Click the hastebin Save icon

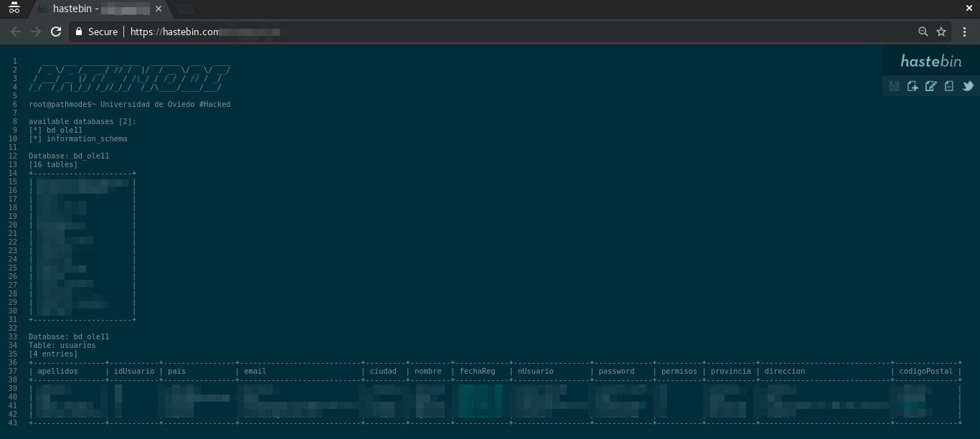[894, 86]
